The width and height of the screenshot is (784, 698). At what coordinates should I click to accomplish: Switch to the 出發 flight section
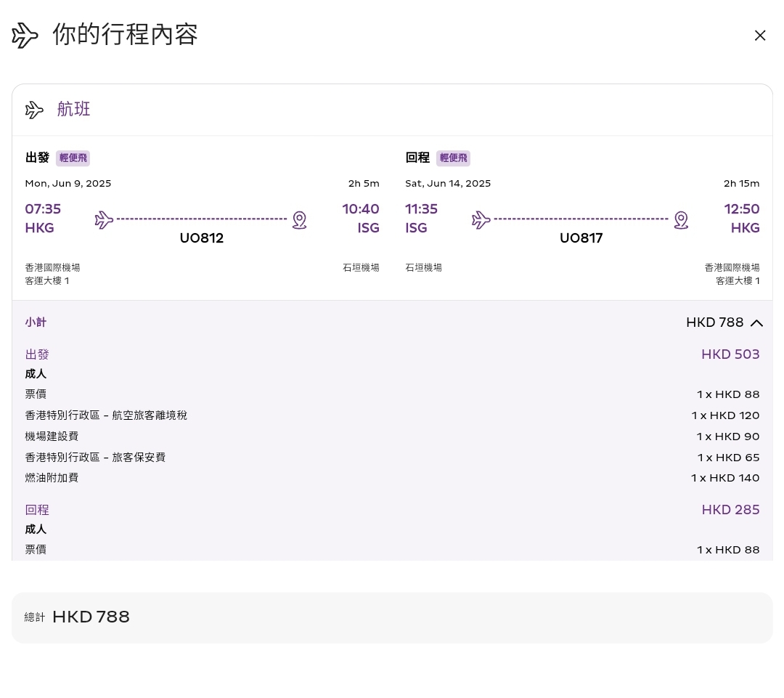(37, 158)
